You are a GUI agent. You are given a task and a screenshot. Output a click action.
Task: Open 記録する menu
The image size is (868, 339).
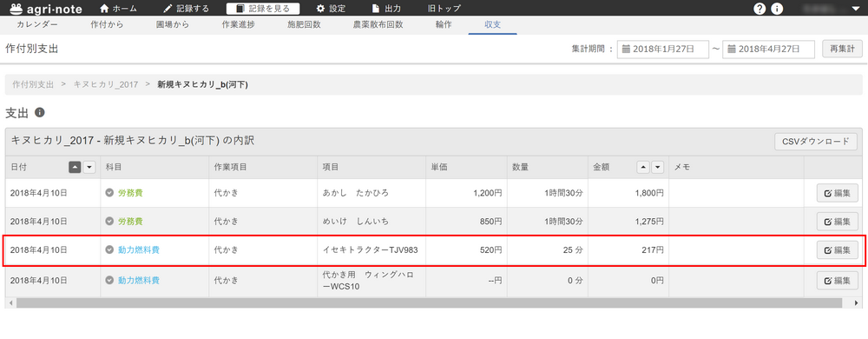(187, 9)
